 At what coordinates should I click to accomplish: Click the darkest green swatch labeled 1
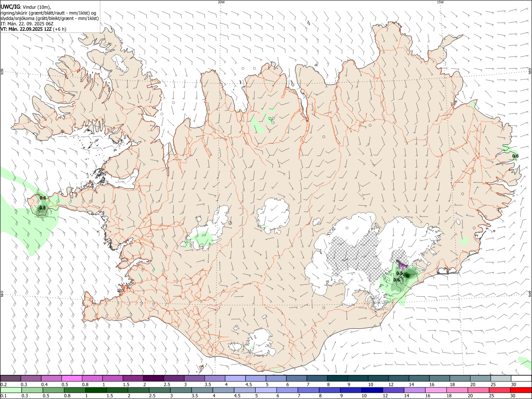[x=96, y=390]
